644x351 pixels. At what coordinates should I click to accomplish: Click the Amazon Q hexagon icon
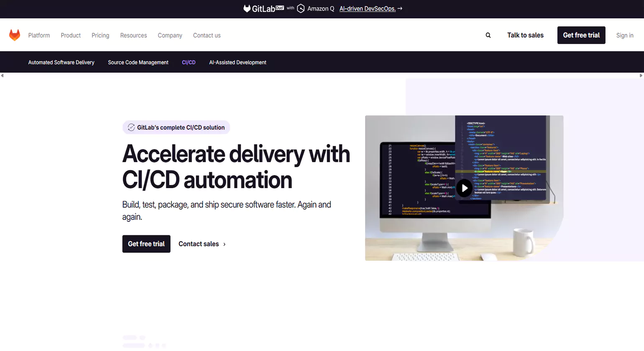(301, 8)
